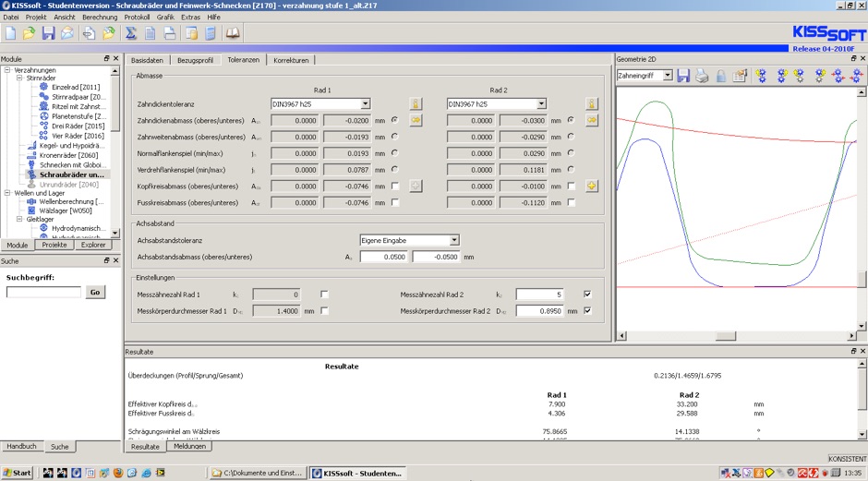This screenshot has height=481, width=868.
Task: Select Kronenräder [Z060] module
Action: coord(68,155)
